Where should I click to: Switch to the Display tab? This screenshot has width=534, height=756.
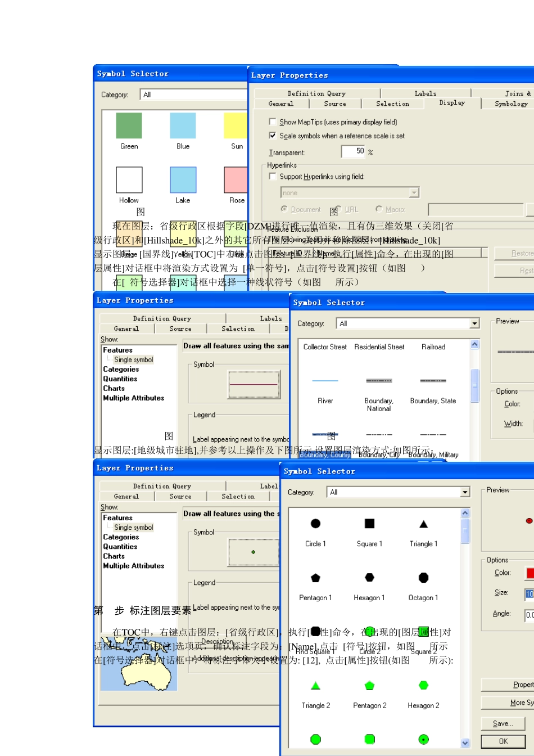pyautogui.click(x=452, y=103)
